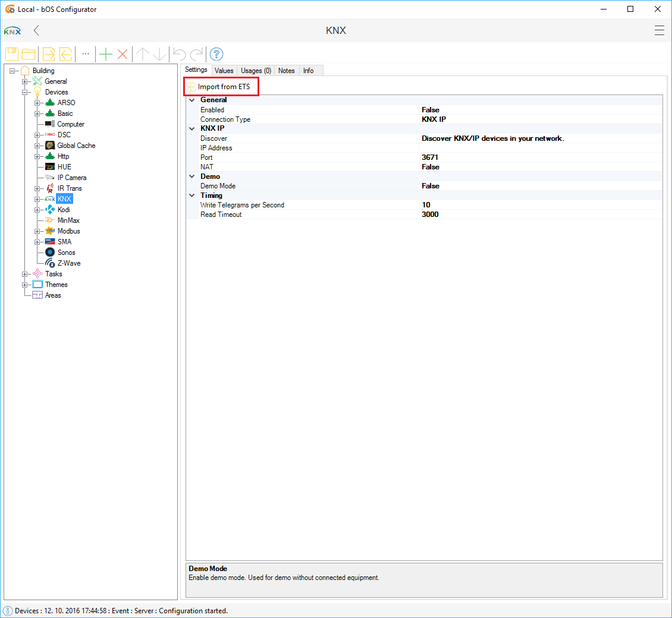Click the green plus Add icon
This screenshot has width=672, height=618.
105,54
